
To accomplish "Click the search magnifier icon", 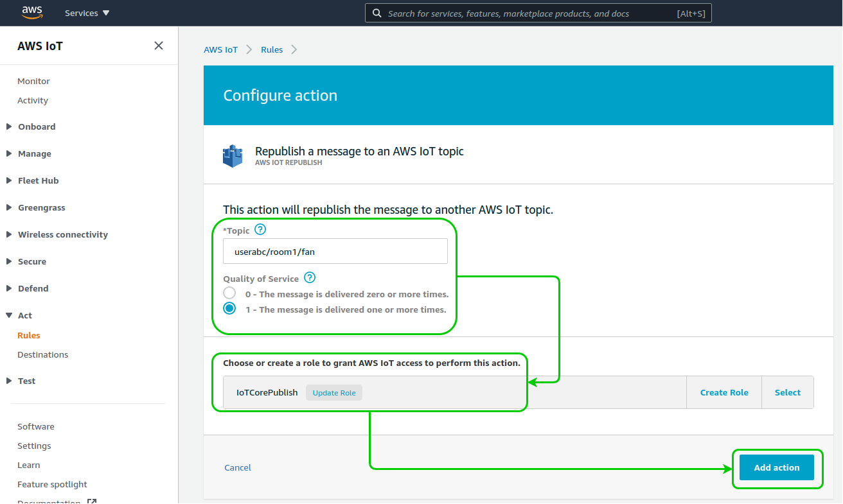I will [x=377, y=13].
